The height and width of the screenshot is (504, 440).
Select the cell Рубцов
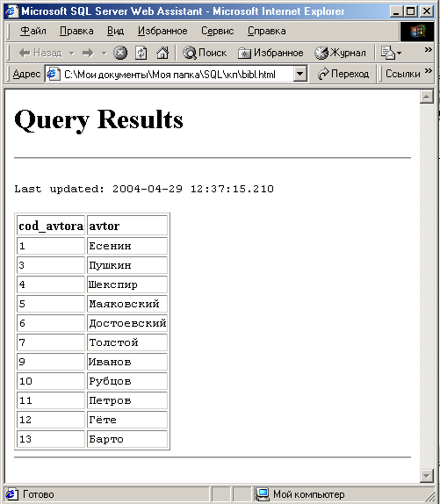coord(127,381)
